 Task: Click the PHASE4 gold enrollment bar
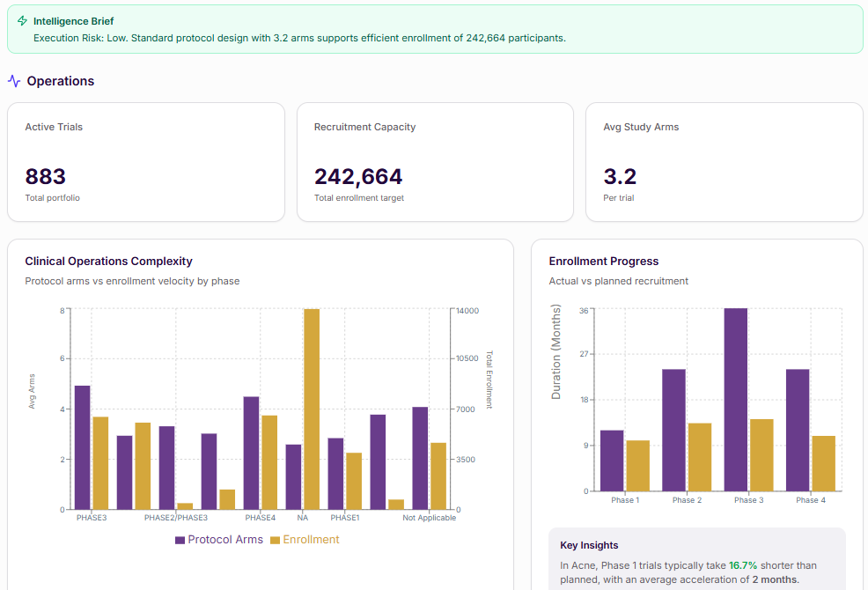pyautogui.click(x=269, y=462)
